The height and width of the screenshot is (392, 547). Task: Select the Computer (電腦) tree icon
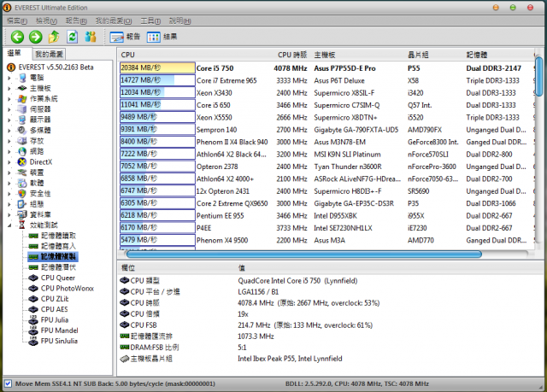22,78
